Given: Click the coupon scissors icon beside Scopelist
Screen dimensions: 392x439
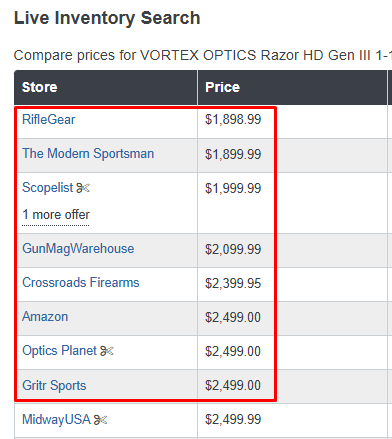Looking at the screenshot, I should click(83, 188).
